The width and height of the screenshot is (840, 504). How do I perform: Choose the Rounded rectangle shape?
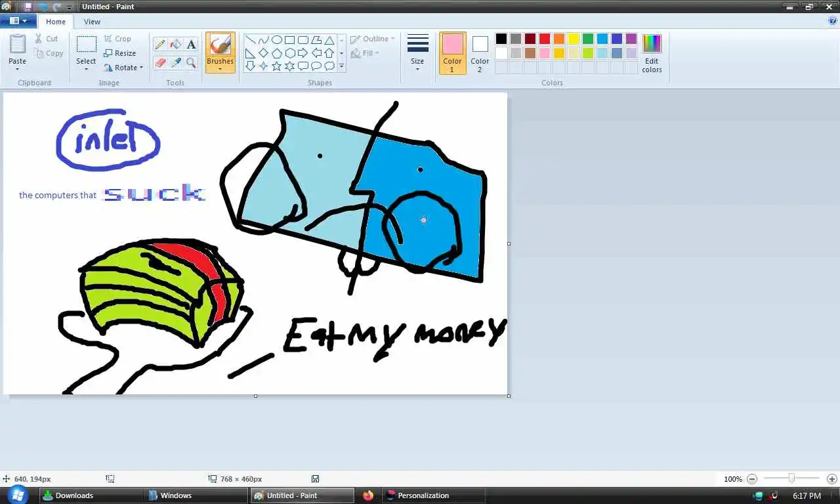303,40
